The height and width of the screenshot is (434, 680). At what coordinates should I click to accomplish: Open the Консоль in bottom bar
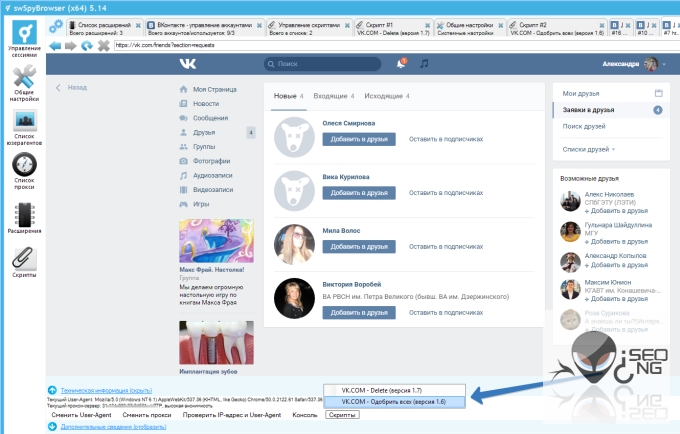(x=305, y=415)
